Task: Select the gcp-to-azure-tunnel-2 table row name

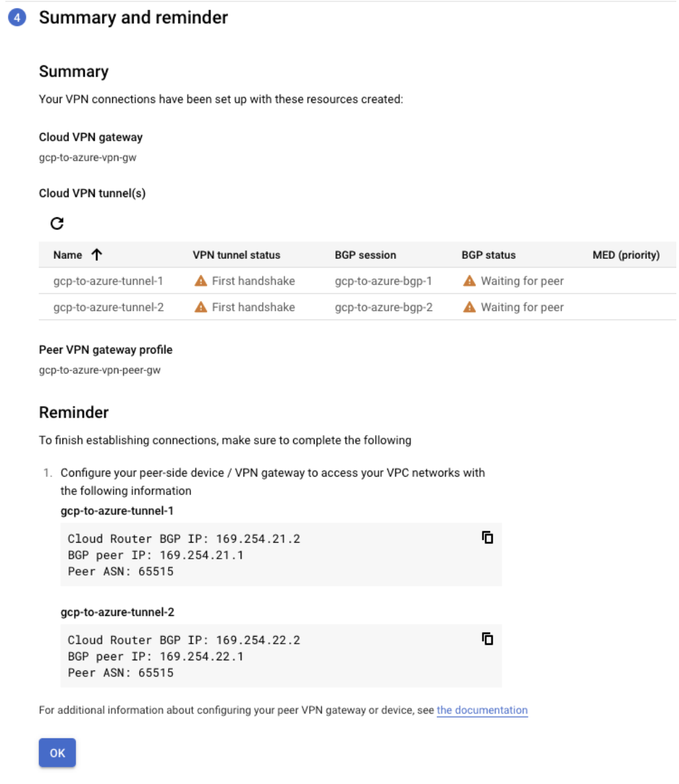Action: click(x=108, y=307)
